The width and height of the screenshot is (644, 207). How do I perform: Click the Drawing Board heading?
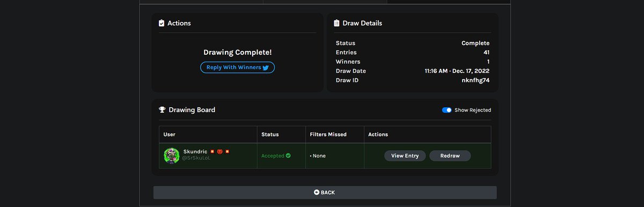192,110
